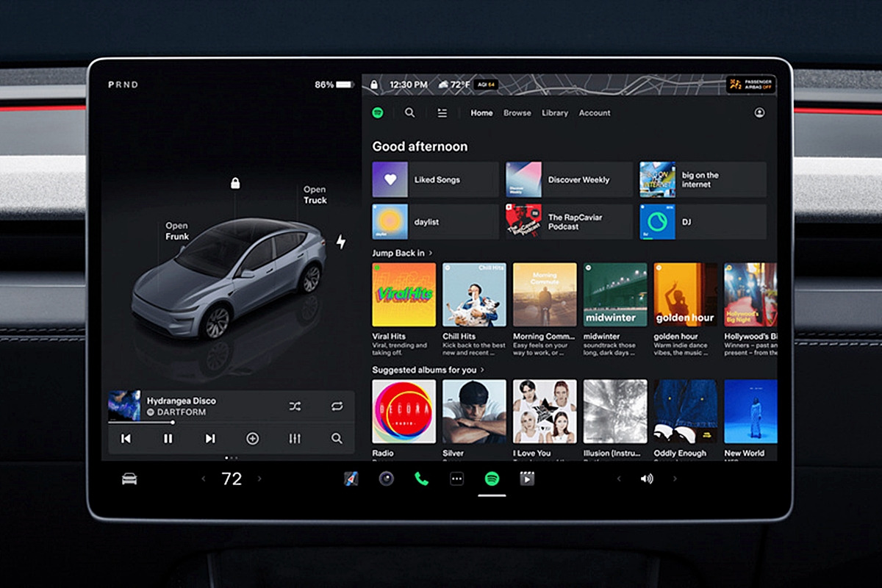Open the I Love You album cover
This screenshot has width=882, height=588.
pyautogui.click(x=545, y=411)
